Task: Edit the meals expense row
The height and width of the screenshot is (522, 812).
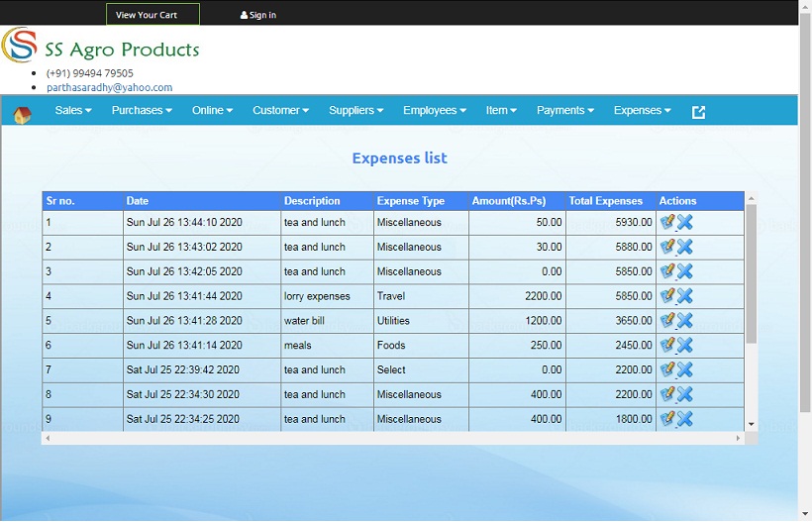Action: coord(667,345)
